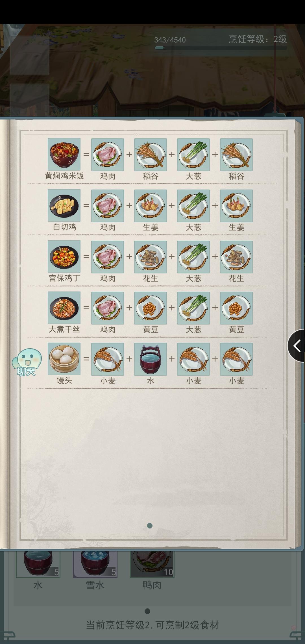Select the 白切鸡 dish icon

[x=64, y=206]
